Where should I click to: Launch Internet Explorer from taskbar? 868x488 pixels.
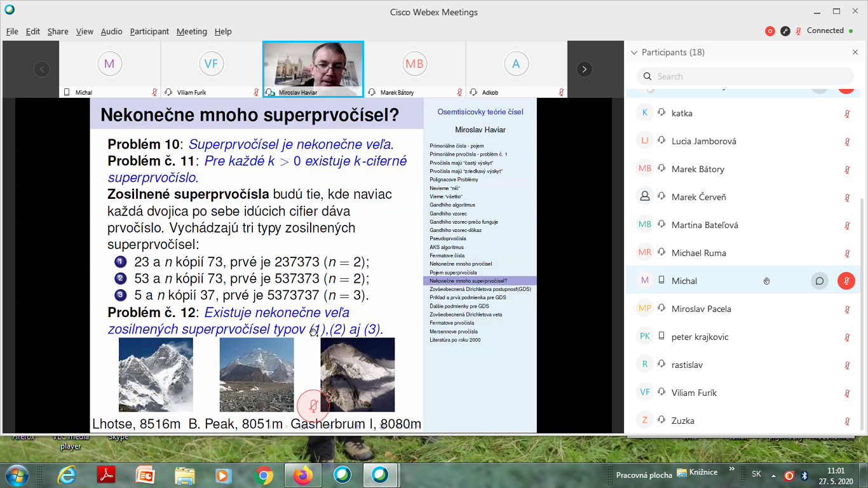coord(66,475)
